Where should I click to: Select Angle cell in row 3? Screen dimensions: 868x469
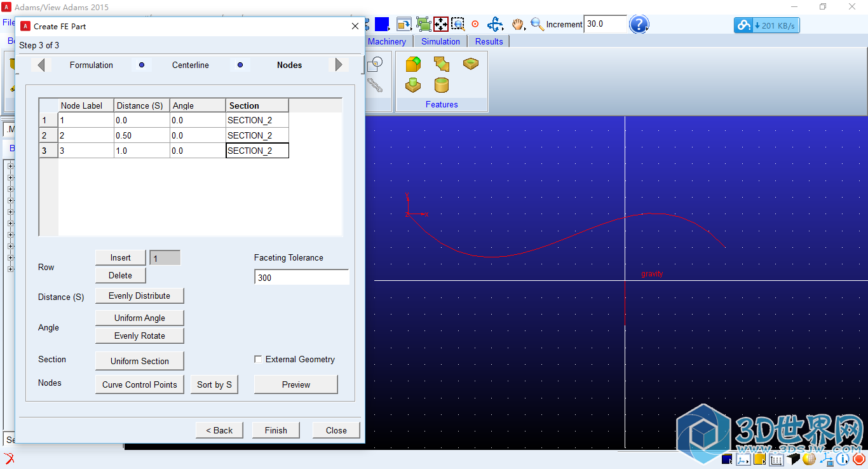tap(198, 151)
